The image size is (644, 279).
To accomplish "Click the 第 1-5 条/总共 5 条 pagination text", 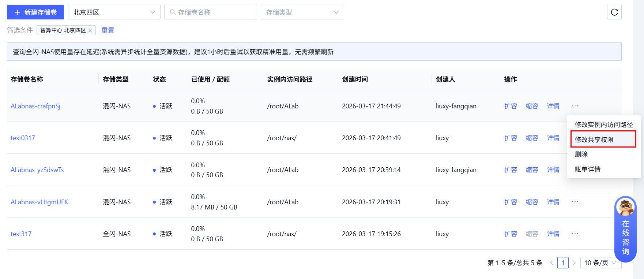I will (x=515, y=263).
